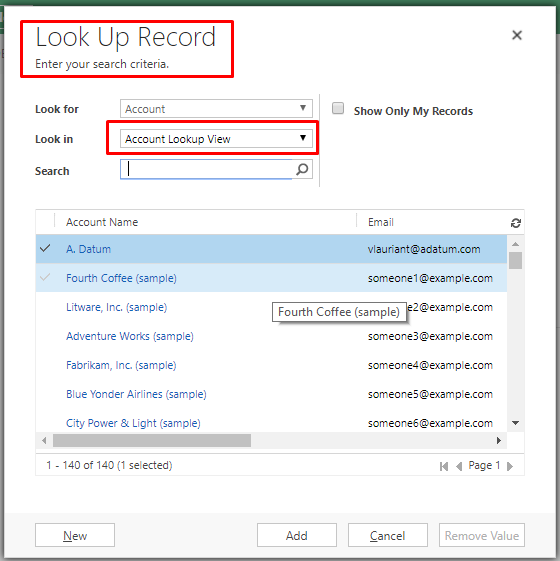Click into the Search text field

[x=206, y=169]
